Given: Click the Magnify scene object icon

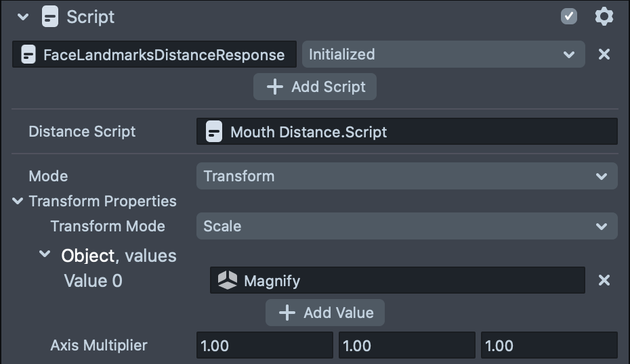Looking at the screenshot, I should 228,280.
